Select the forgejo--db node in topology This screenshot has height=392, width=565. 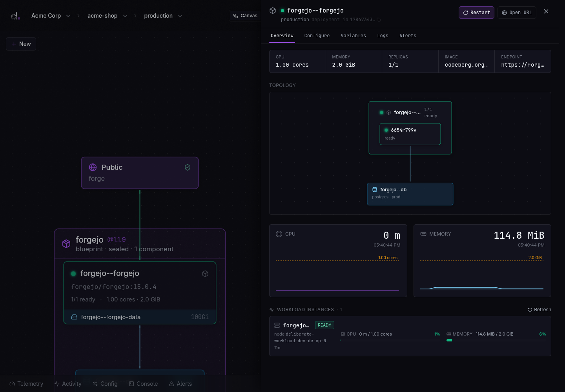coord(410,194)
